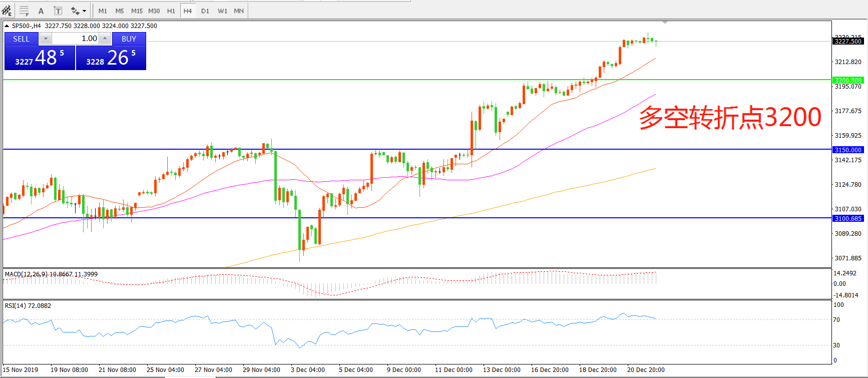This screenshot has height=378, width=868.
Task: Click the Arrows objects icon
Action: tap(75, 11)
